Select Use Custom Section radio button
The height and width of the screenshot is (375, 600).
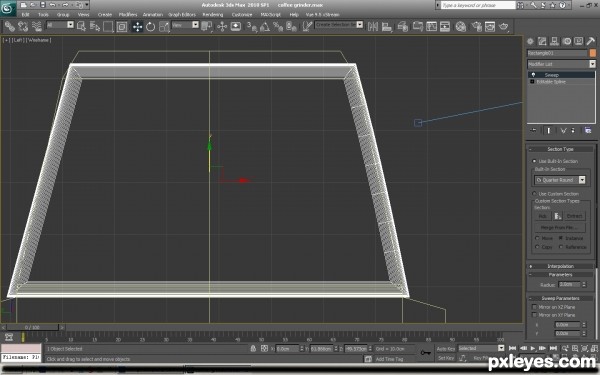[534, 194]
